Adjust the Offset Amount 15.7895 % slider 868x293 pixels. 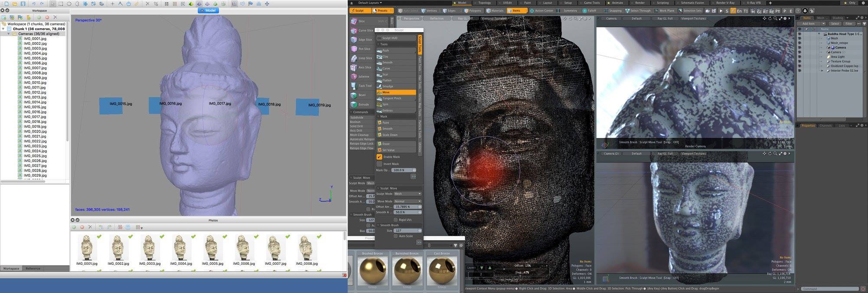408,207
